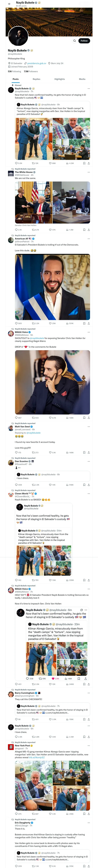Follow Nayib Bukele
Screen dimensions: 98x868
pos(84,41)
